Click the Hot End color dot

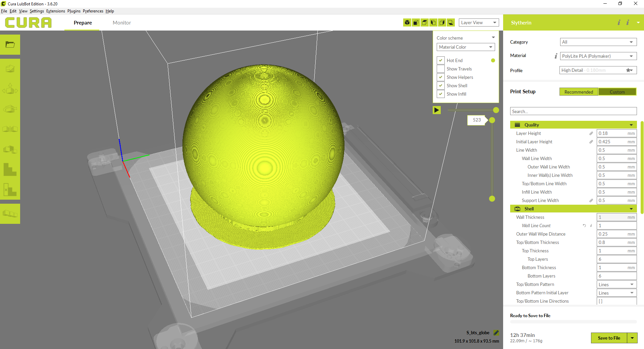tap(493, 60)
